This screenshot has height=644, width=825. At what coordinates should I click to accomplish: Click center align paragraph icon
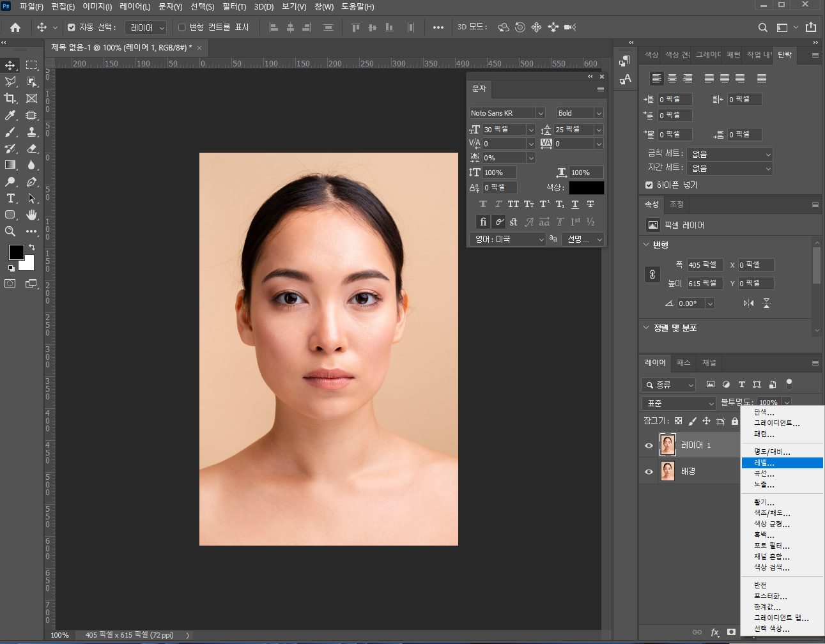point(672,78)
